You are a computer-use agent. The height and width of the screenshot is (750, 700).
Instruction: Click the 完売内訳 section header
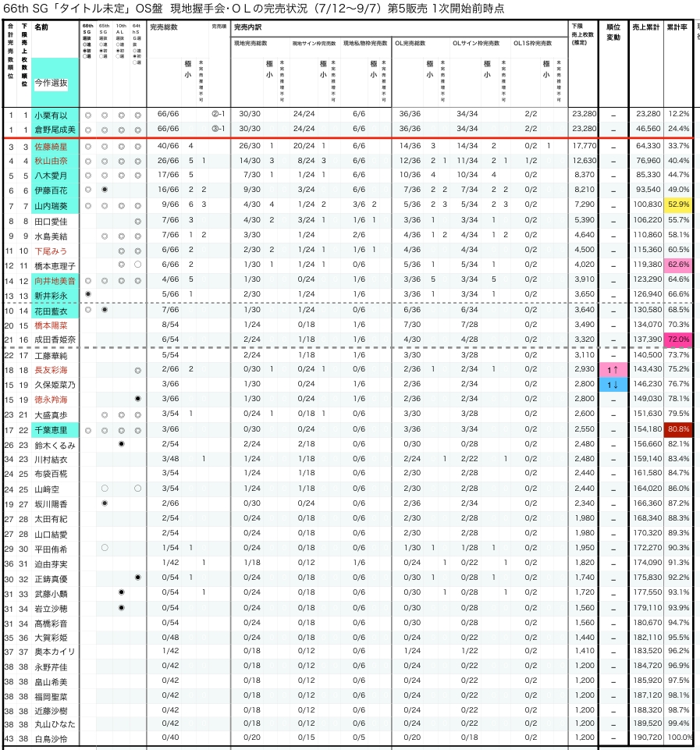[x=248, y=27]
